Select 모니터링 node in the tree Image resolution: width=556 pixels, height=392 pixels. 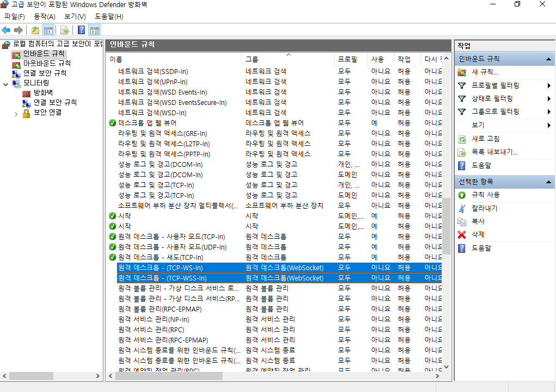36,83
